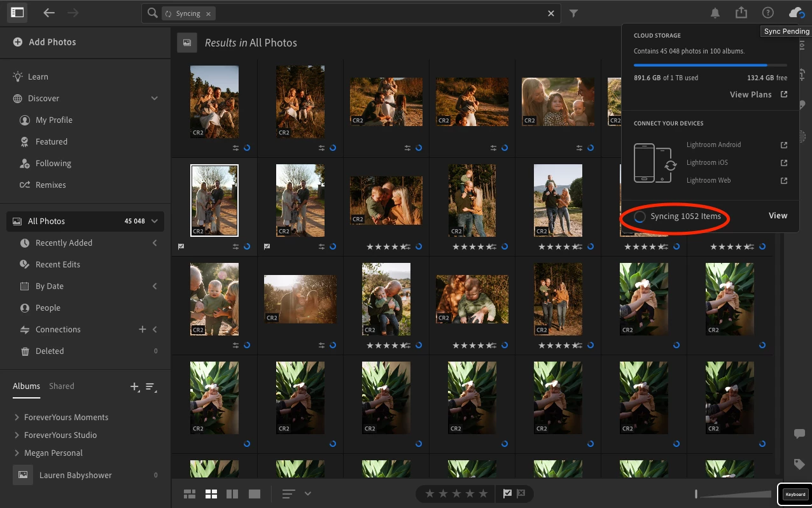Open sort dropdown chevron in bottom toolbar

click(308, 493)
